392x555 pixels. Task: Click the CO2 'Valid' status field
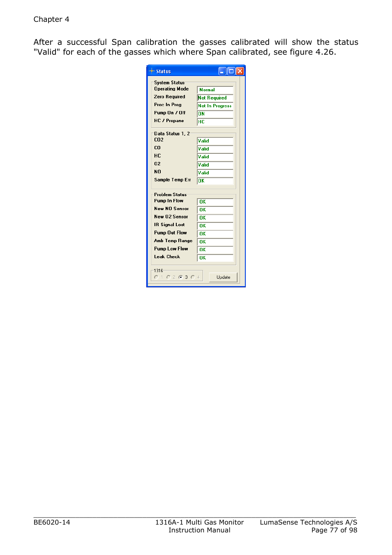coord(215,141)
